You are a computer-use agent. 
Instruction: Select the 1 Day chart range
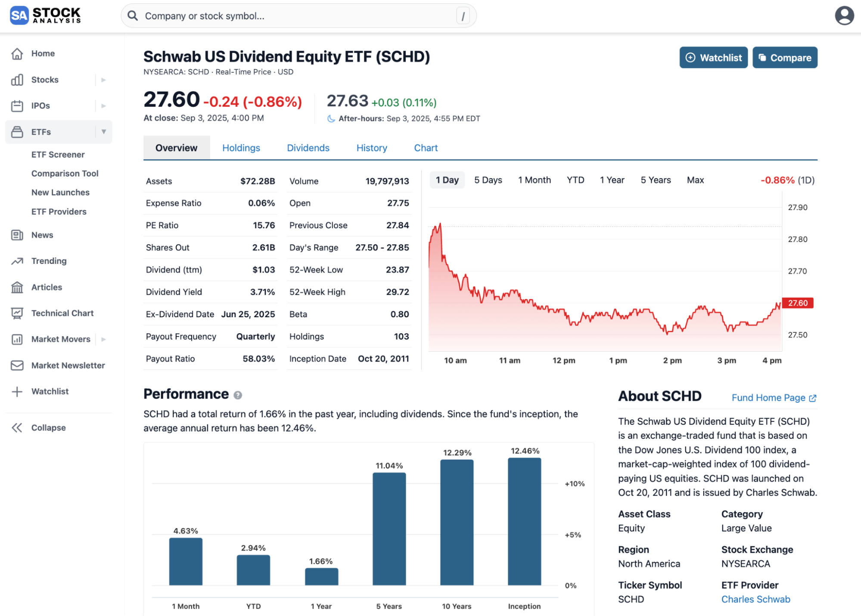(x=447, y=180)
